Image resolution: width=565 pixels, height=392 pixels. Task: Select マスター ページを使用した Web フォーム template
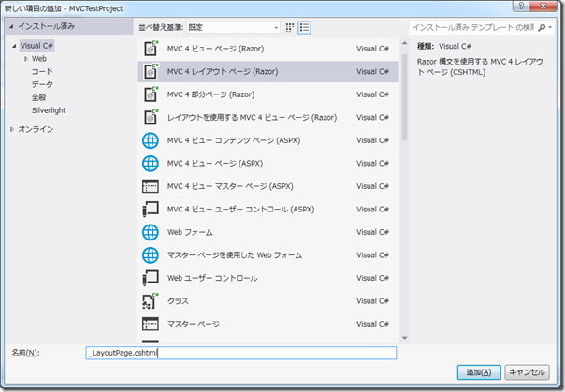pyautogui.click(x=268, y=255)
